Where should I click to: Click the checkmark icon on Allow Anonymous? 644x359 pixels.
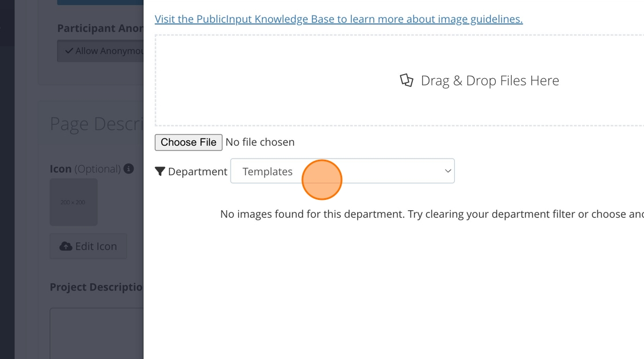pyautogui.click(x=69, y=51)
